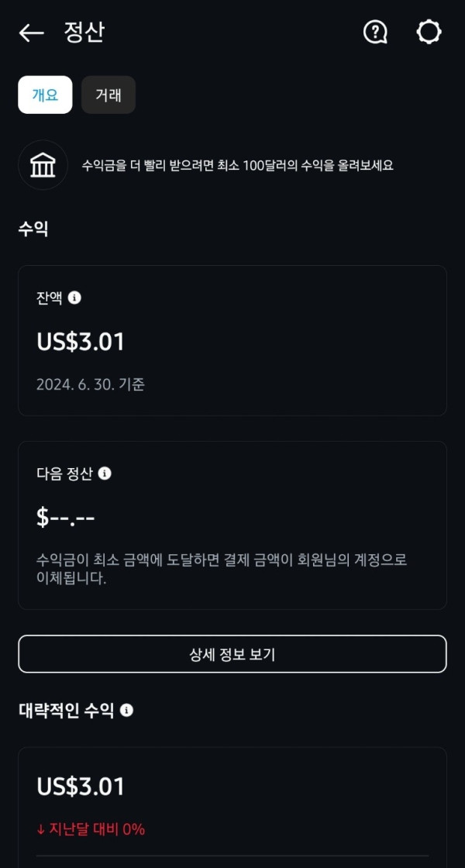The width and height of the screenshot is (465, 868).
Task: Select the 잔액 balance card
Action: (x=232, y=341)
